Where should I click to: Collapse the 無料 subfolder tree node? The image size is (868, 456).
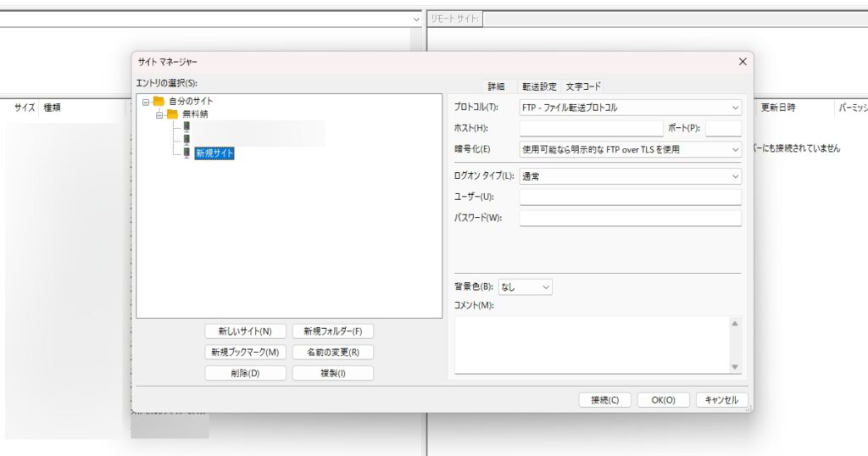tap(159, 114)
